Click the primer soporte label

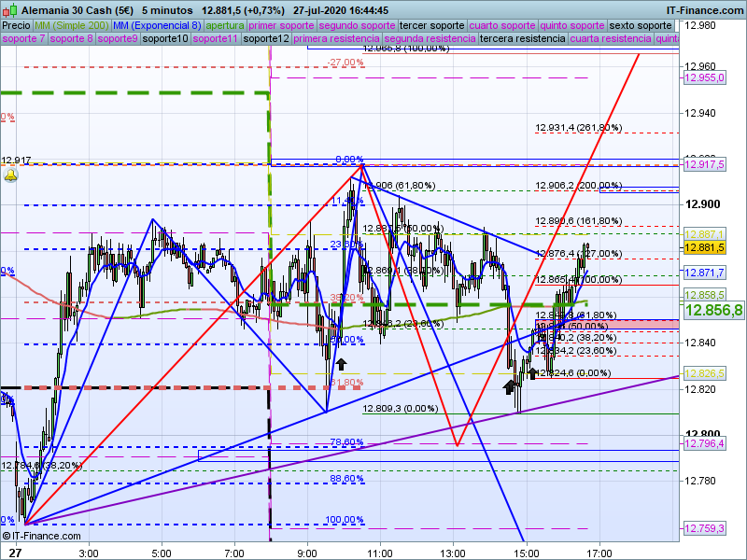click(281, 26)
